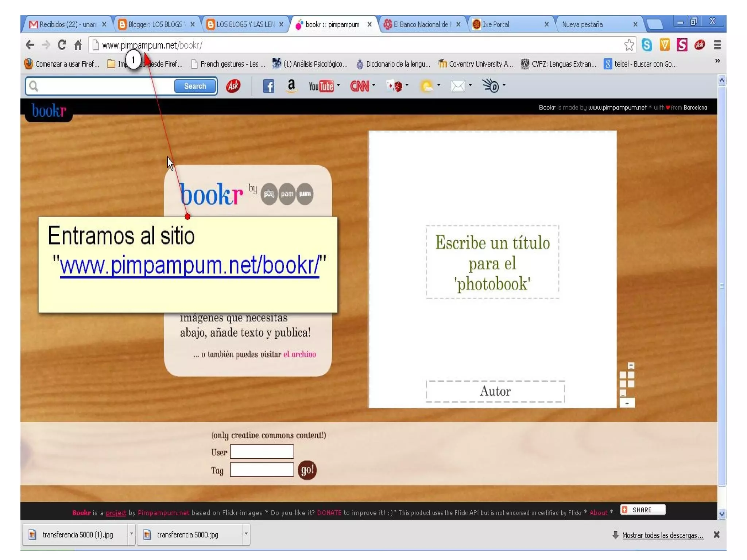
Task: Open the 'el archivo' link
Action: tap(299, 354)
